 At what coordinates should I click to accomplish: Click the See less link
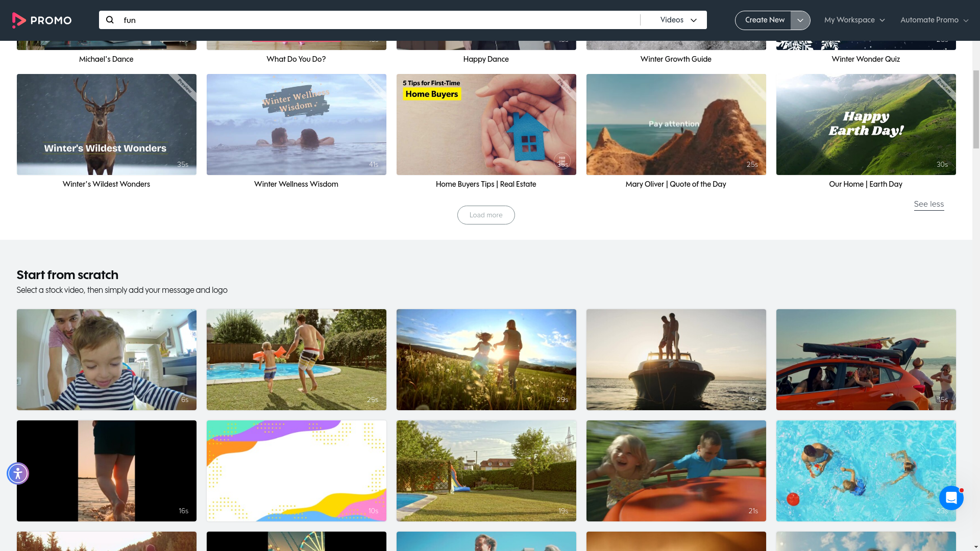pos(928,204)
